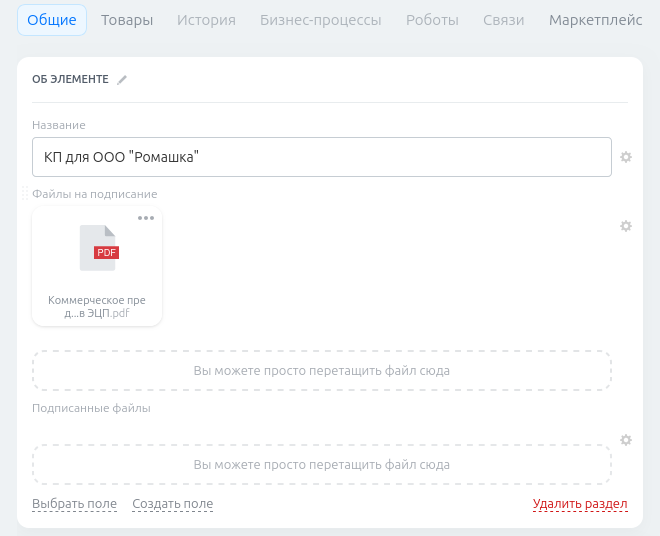Open gear settings for the Название field

626,157
